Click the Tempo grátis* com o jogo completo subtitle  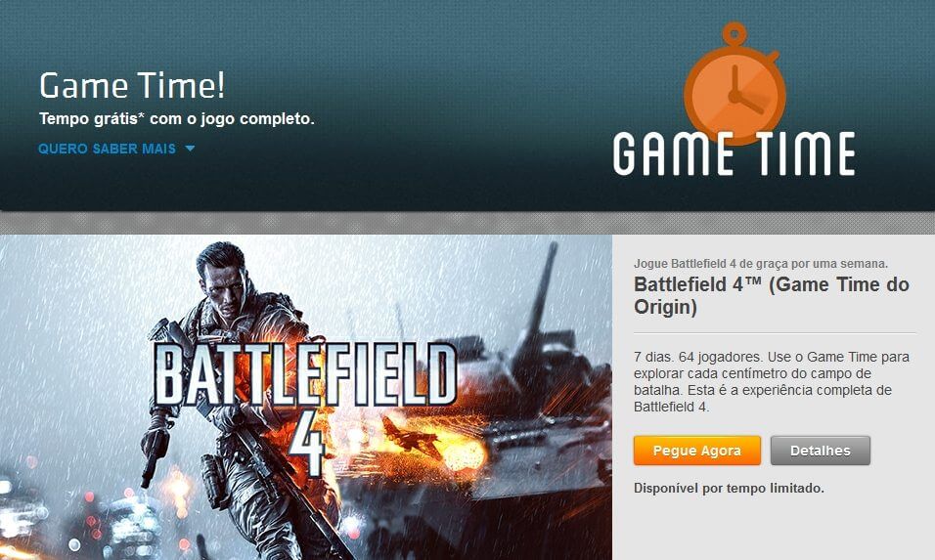[176, 118]
